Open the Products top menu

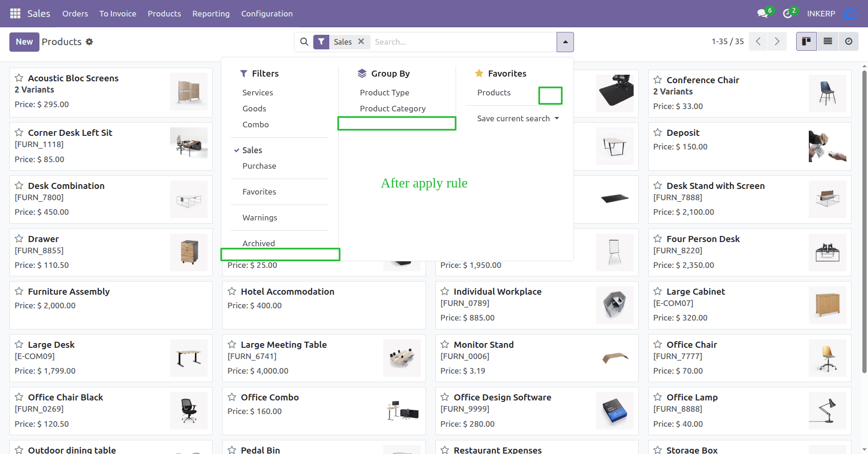tap(164, 14)
